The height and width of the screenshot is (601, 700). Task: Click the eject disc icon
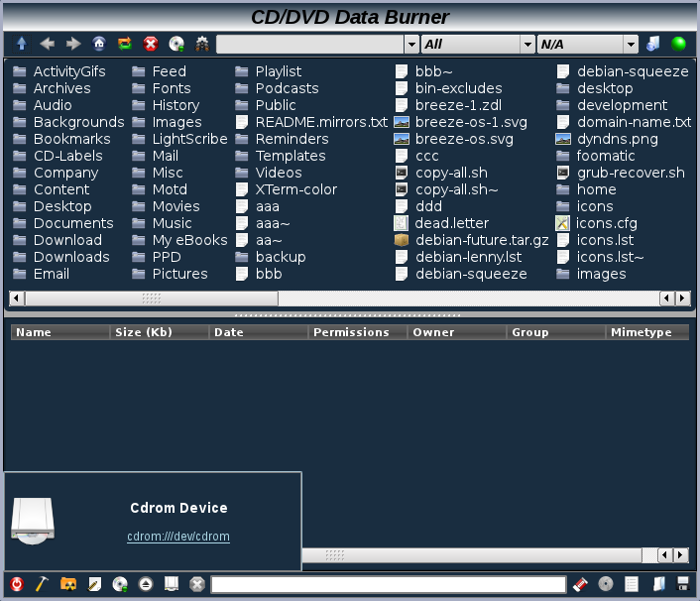click(146, 584)
